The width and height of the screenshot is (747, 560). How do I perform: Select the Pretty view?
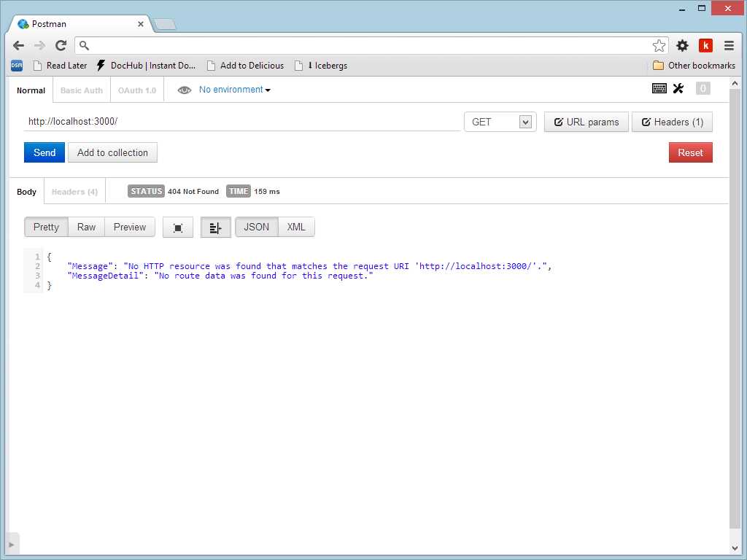coord(46,227)
